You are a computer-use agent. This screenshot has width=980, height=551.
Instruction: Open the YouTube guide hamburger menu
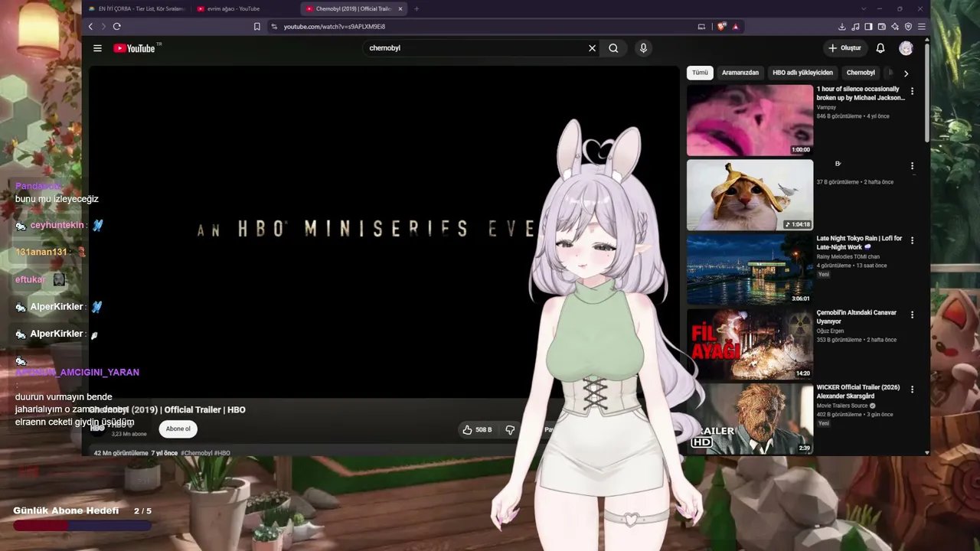(97, 48)
